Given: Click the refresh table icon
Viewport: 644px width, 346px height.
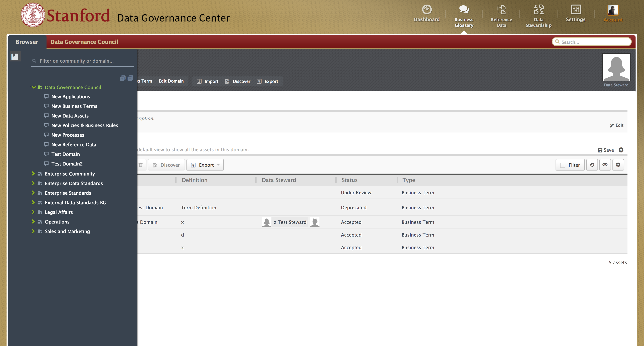Looking at the screenshot, I should 592,165.
